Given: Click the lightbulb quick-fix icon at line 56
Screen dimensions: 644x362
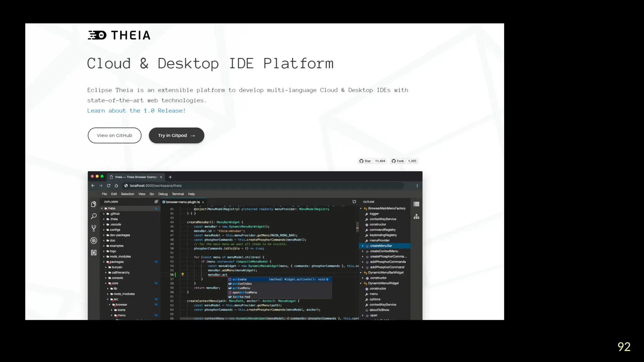Looking at the screenshot, I should tap(182, 275).
